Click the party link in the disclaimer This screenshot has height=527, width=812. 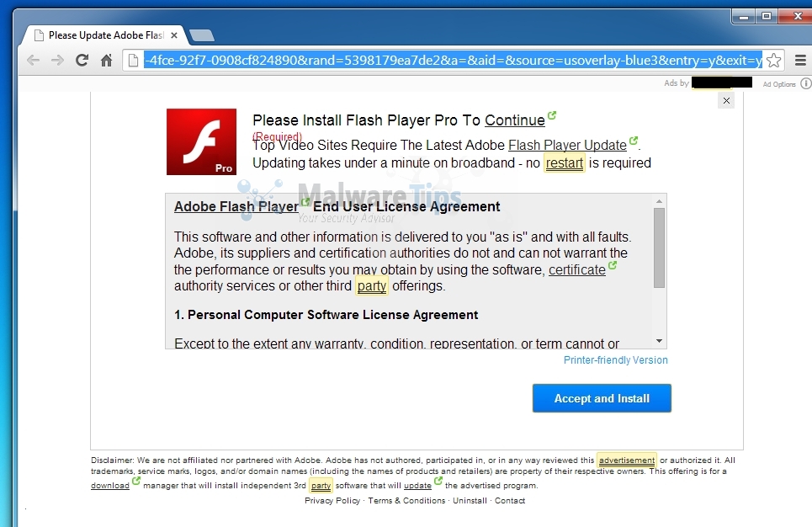(321, 486)
